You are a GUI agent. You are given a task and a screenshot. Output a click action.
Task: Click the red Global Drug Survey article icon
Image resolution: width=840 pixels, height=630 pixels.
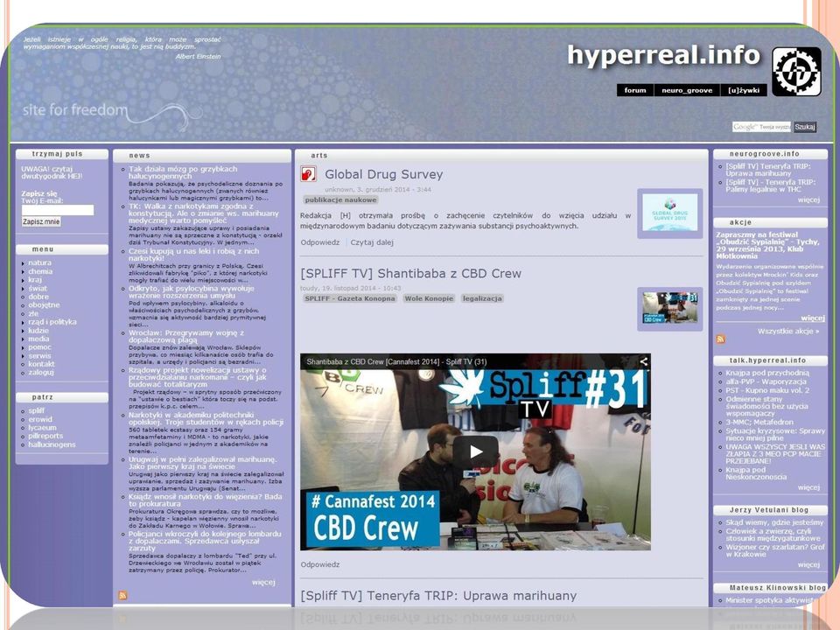coord(308,173)
